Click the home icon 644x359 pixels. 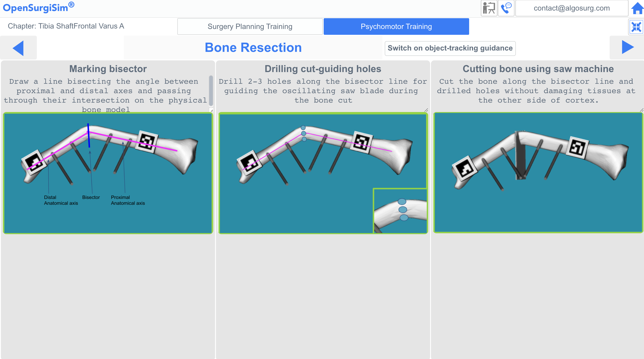(637, 8)
